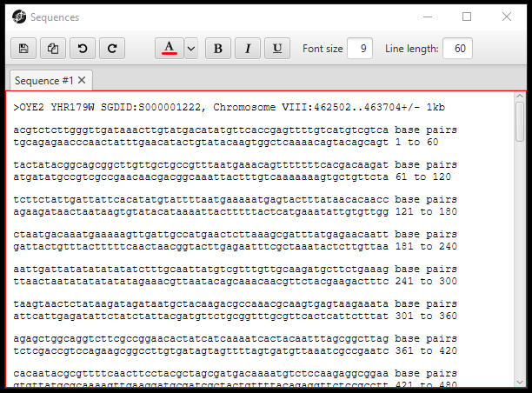Click sequence line starting 'tcttctattgattattc'

201,200
